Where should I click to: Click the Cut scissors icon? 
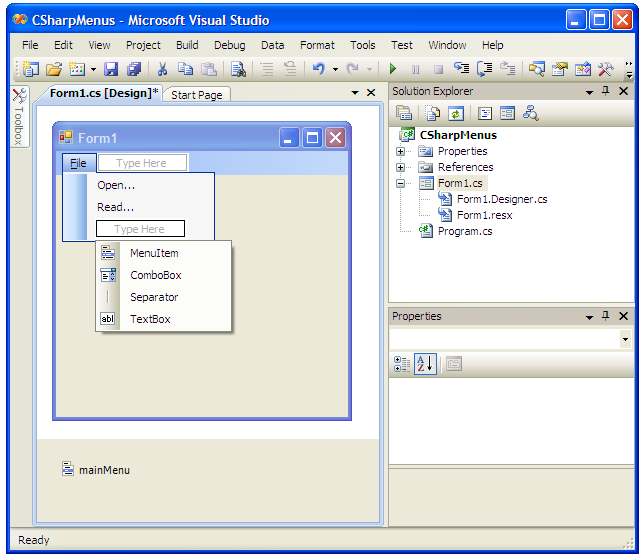[x=161, y=69]
